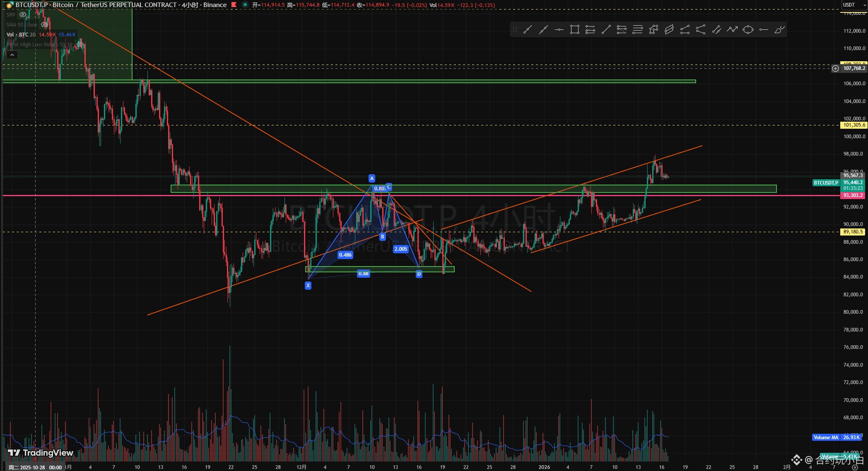Click the BTCUSDT.P price label tag

[x=826, y=183]
